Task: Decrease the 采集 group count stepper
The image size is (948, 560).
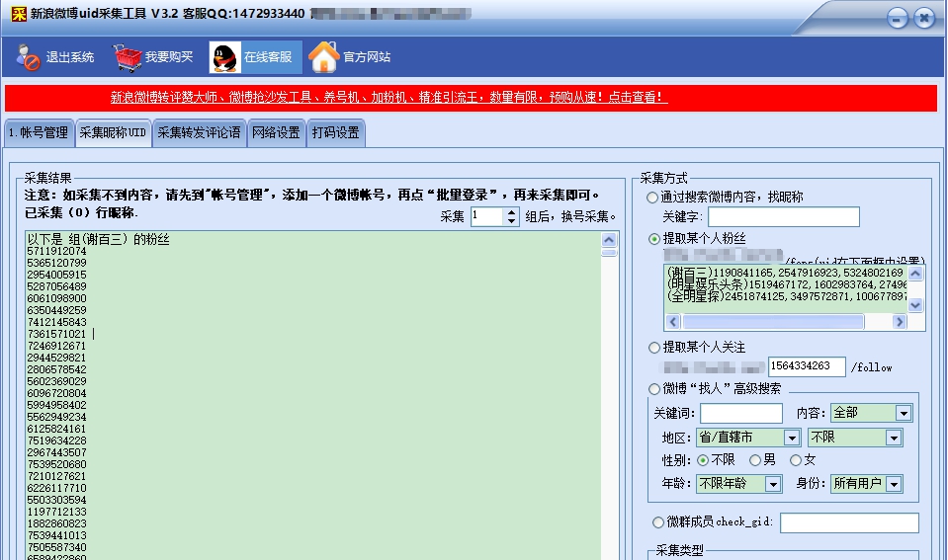Action: pyautogui.click(x=511, y=221)
